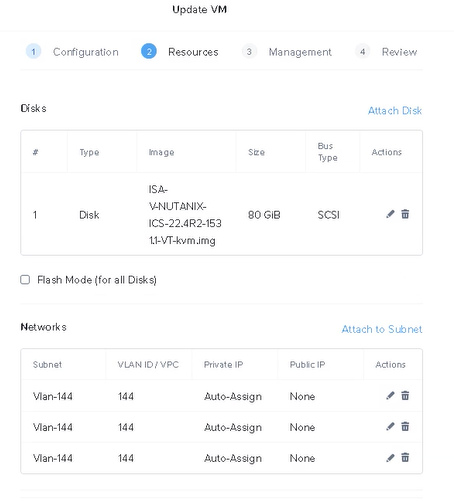Edit the third Vlan-144 network row

390,458
